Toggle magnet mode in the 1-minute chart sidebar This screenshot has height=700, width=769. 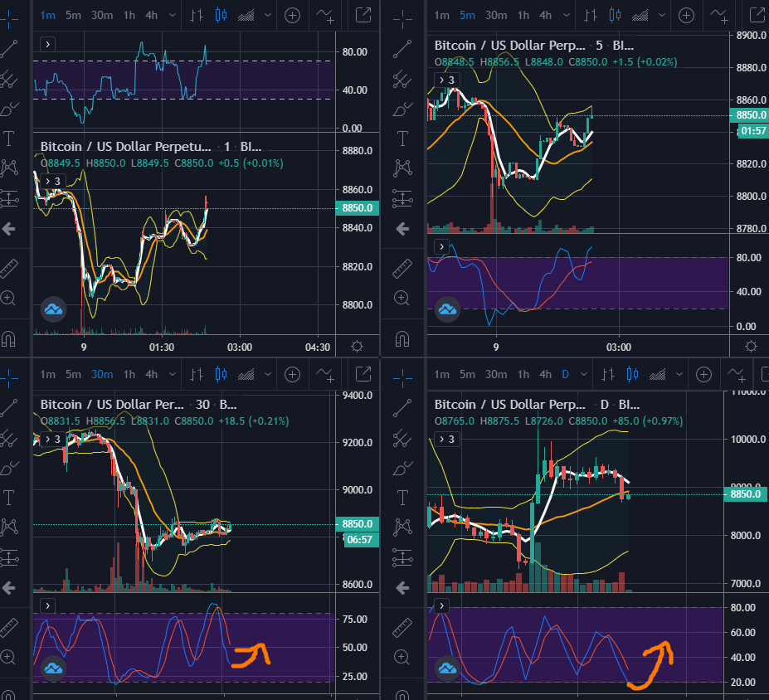[x=8, y=338]
